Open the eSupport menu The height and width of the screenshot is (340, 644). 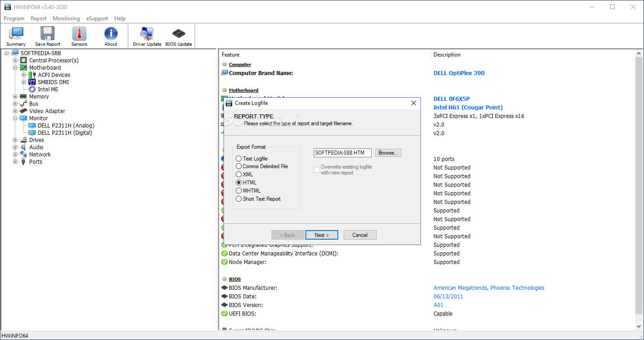tap(97, 19)
